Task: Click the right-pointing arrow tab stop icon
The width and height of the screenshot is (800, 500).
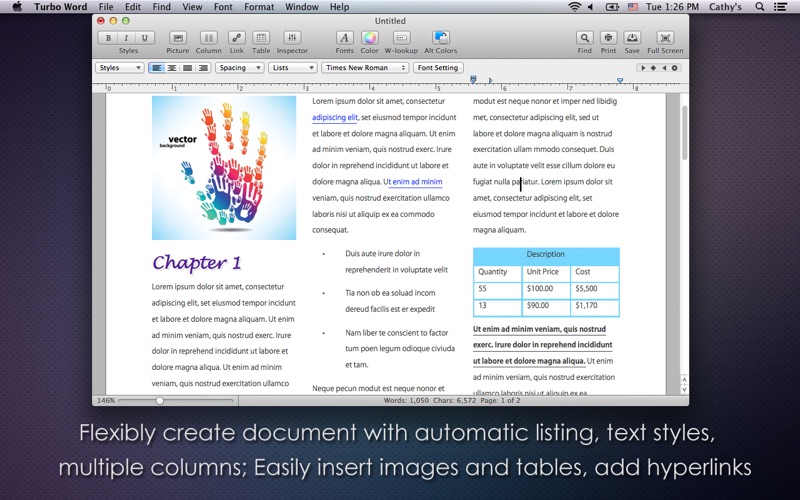Action: point(643,68)
